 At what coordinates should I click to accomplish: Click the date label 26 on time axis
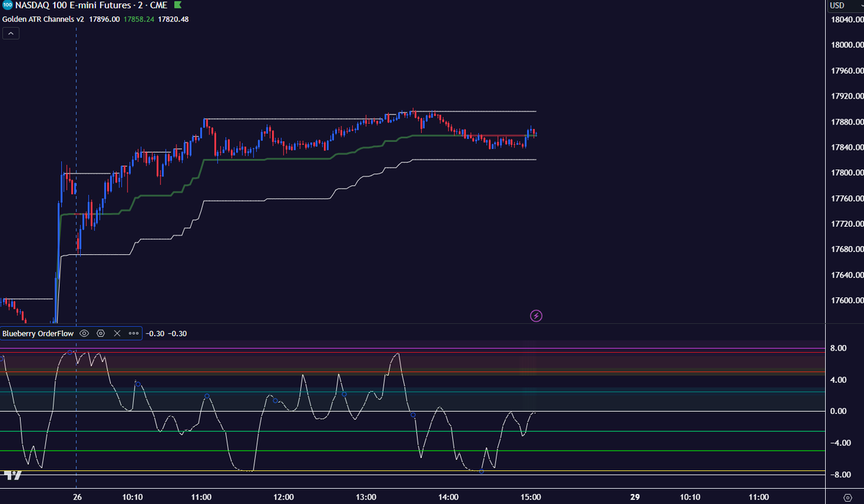[x=77, y=497]
